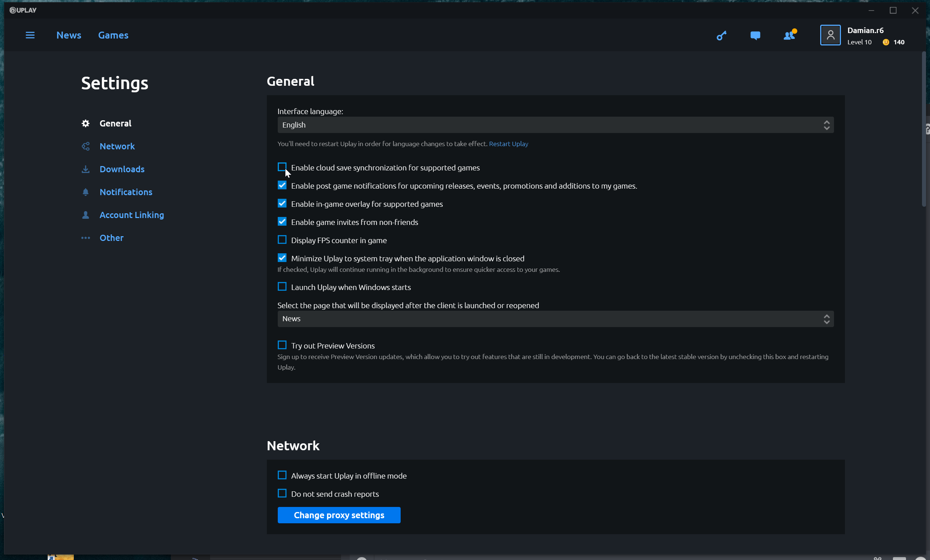The image size is (930, 560).
Task: Go to the News tab
Action: coord(69,35)
